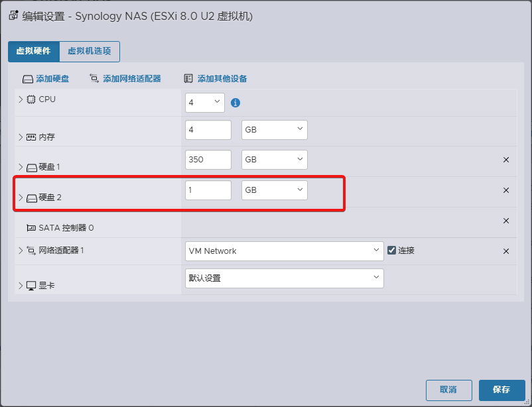Open the memory unit GB dropdown
Viewport: 532px width, 407px height.
point(275,129)
